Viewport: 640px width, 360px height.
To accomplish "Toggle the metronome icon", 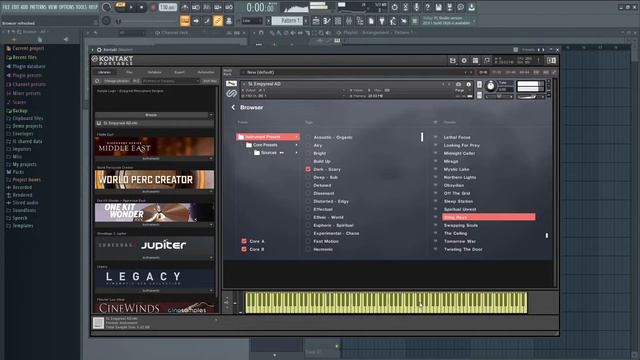I will tap(185, 7).
